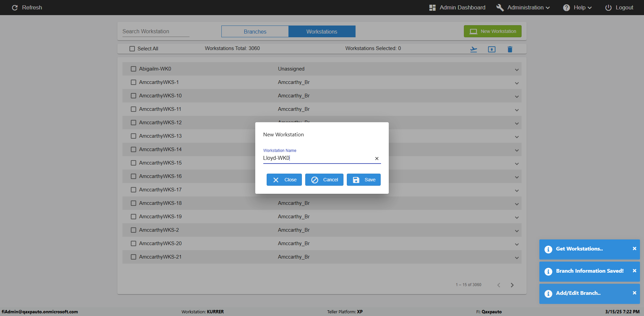Expand the AmccarthyWKS-21 row chevron
Image resolution: width=644 pixels, height=316 pixels.
(x=517, y=258)
